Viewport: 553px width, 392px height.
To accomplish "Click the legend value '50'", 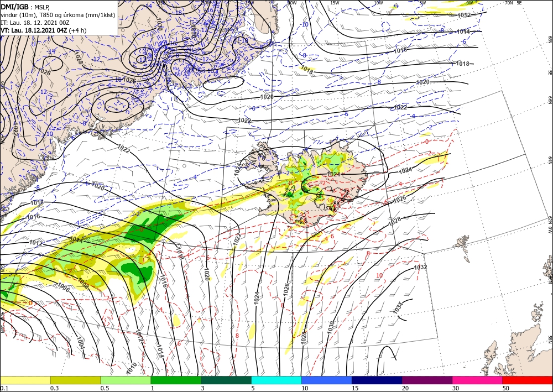I will click(x=506, y=388).
